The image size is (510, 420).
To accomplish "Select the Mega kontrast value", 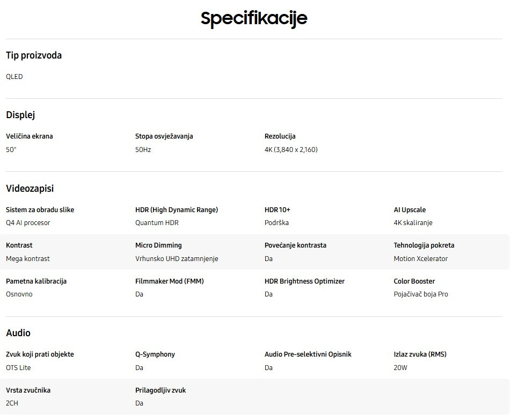I will (x=28, y=259).
